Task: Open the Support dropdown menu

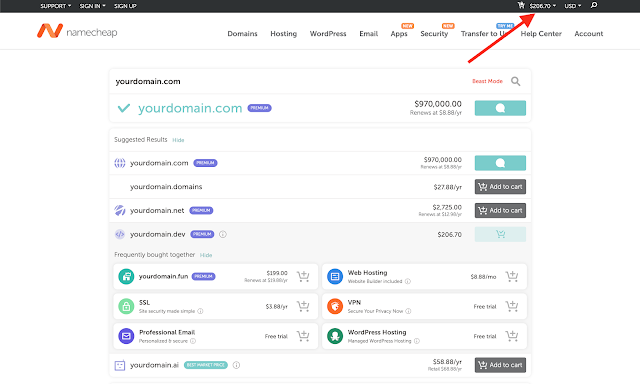Action: click(56, 6)
